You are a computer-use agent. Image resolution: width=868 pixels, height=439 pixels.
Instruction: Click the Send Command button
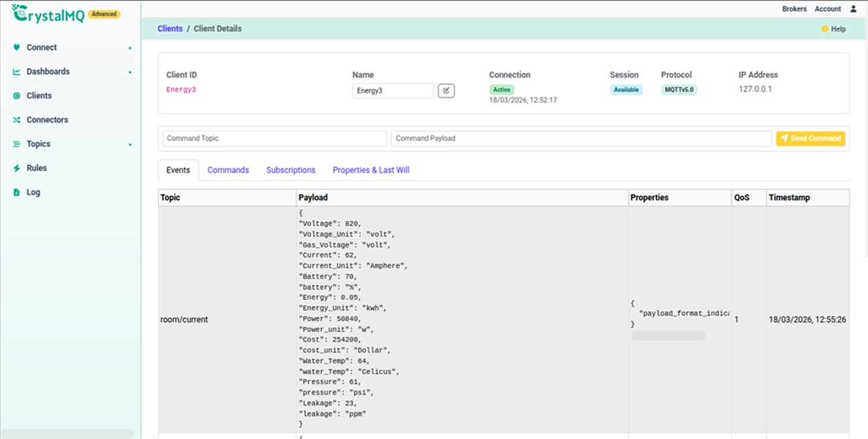coord(810,138)
